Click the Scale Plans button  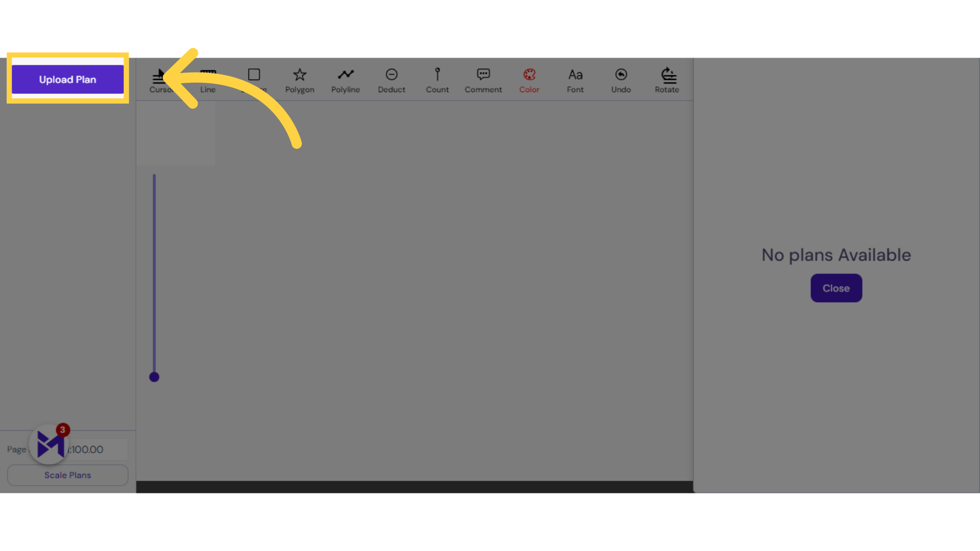coord(67,475)
